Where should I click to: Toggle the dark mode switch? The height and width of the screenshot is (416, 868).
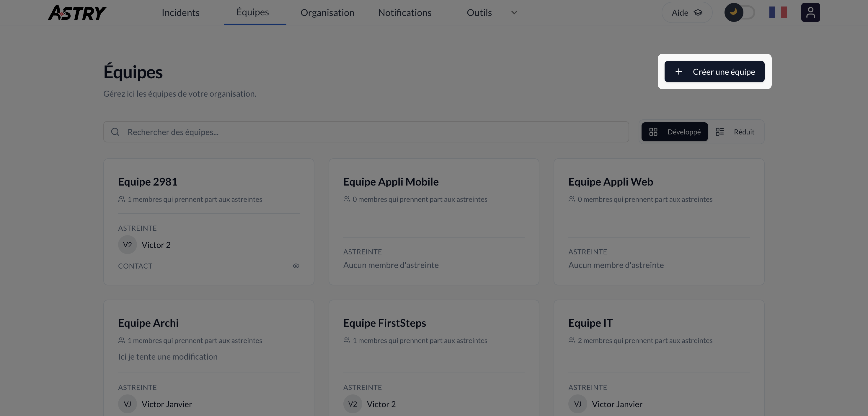739,12
